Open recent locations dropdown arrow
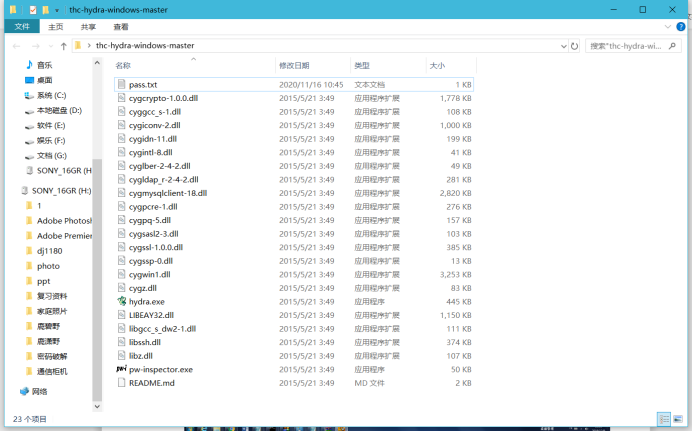Screen dimensions: 692x431 (x=51, y=46)
